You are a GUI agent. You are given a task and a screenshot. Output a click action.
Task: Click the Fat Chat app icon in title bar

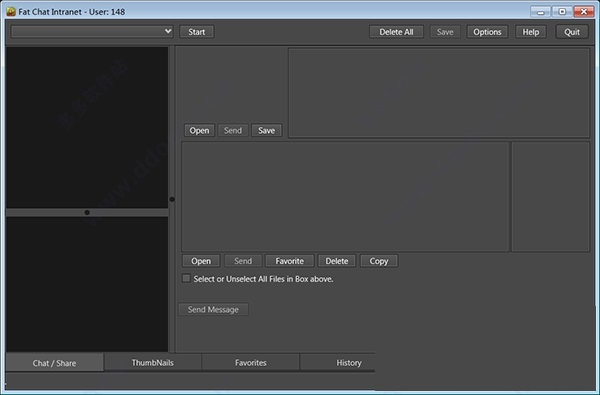(x=11, y=11)
